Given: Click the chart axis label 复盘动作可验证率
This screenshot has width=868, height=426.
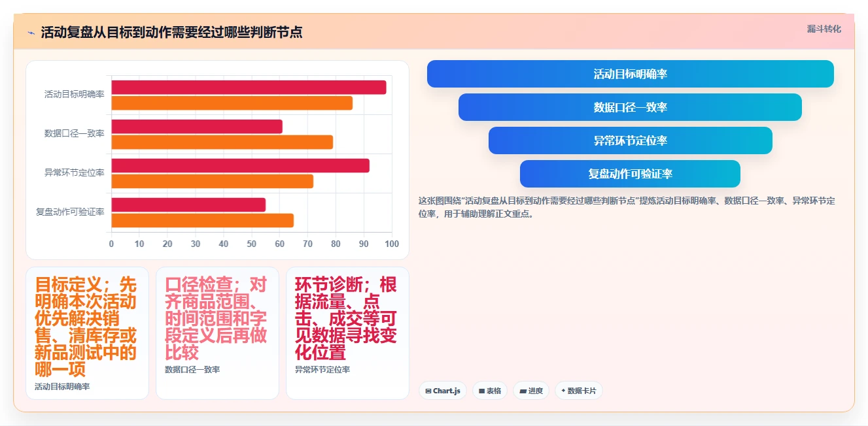Looking at the screenshot, I should [x=70, y=212].
